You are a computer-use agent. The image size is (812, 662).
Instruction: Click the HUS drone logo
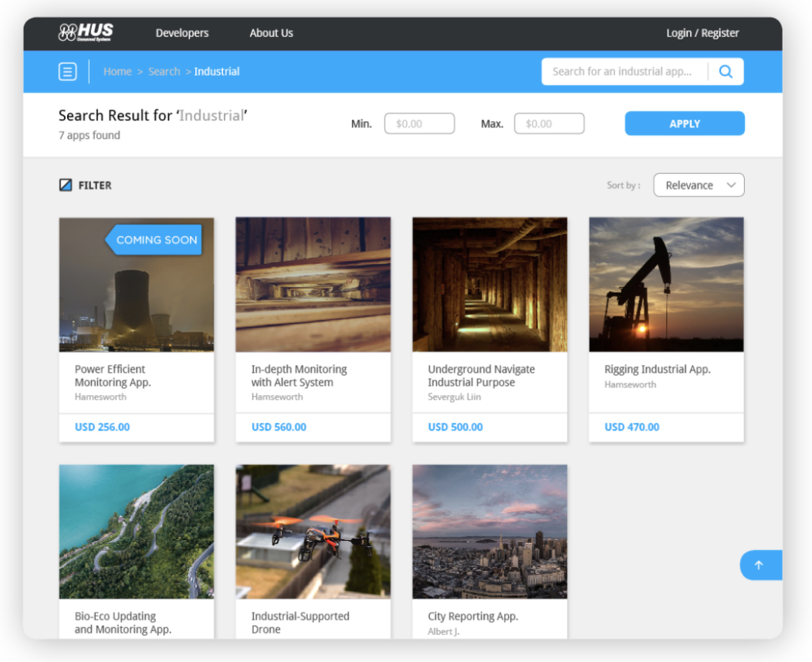[x=86, y=32]
